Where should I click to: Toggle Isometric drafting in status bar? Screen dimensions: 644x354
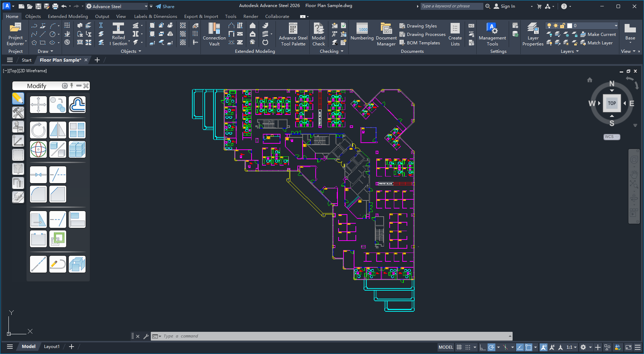coord(505,347)
